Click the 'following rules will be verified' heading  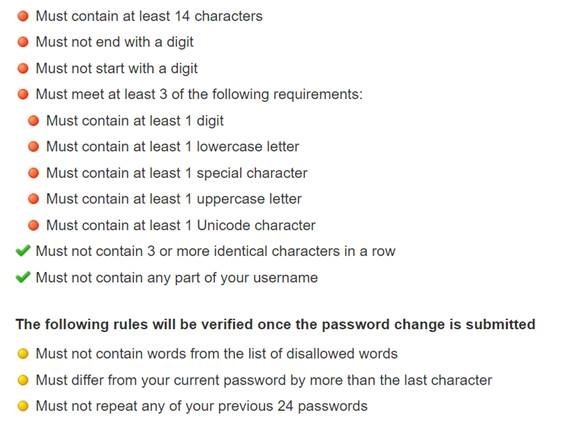275,324
